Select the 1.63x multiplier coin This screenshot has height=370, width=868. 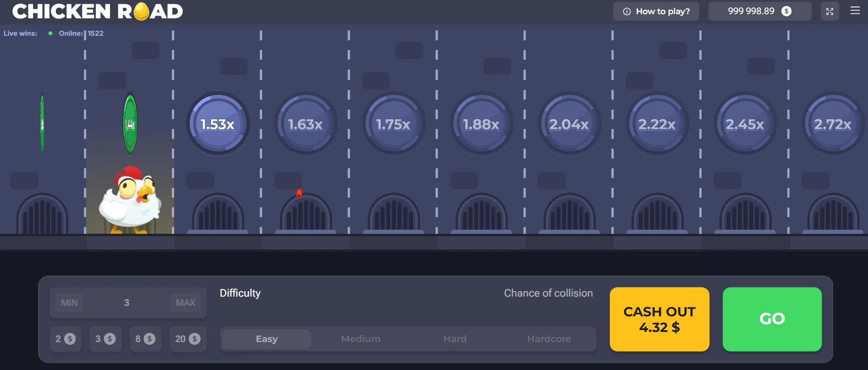pyautogui.click(x=306, y=124)
